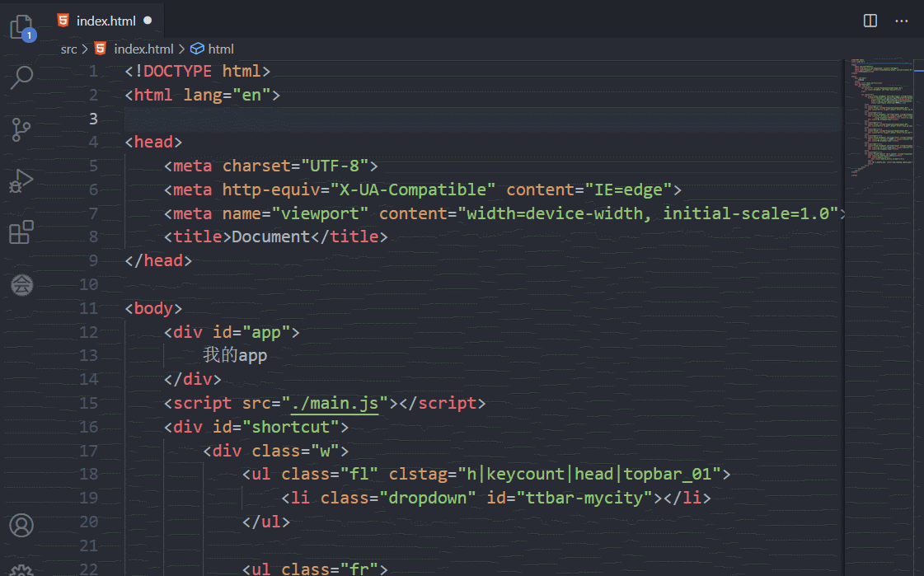The height and width of the screenshot is (576, 924).
Task: Open the Explorer view in the activity bar
Action: pos(21,26)
